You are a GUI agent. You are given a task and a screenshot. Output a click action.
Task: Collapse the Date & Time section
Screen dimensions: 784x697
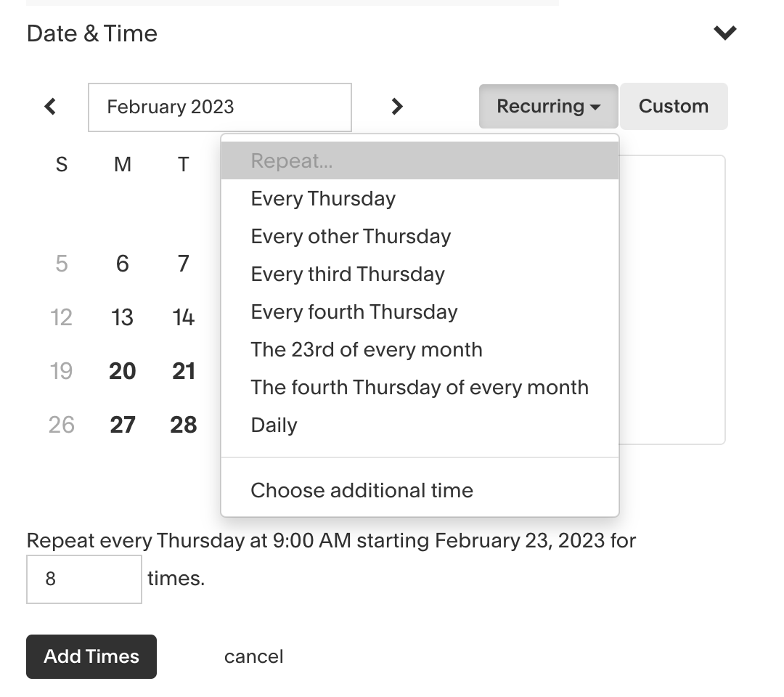[x=724, y=33]
